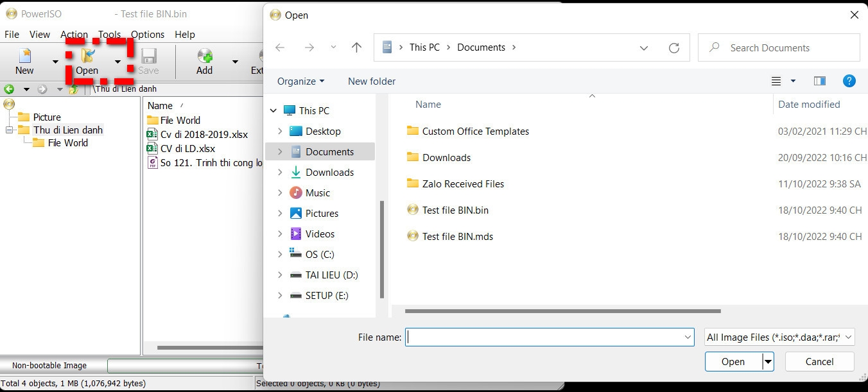The width and height of the screenshot is (868, 392).
Task: Open recent locations chevron in Open dialog
Action: tap(333, 47)
